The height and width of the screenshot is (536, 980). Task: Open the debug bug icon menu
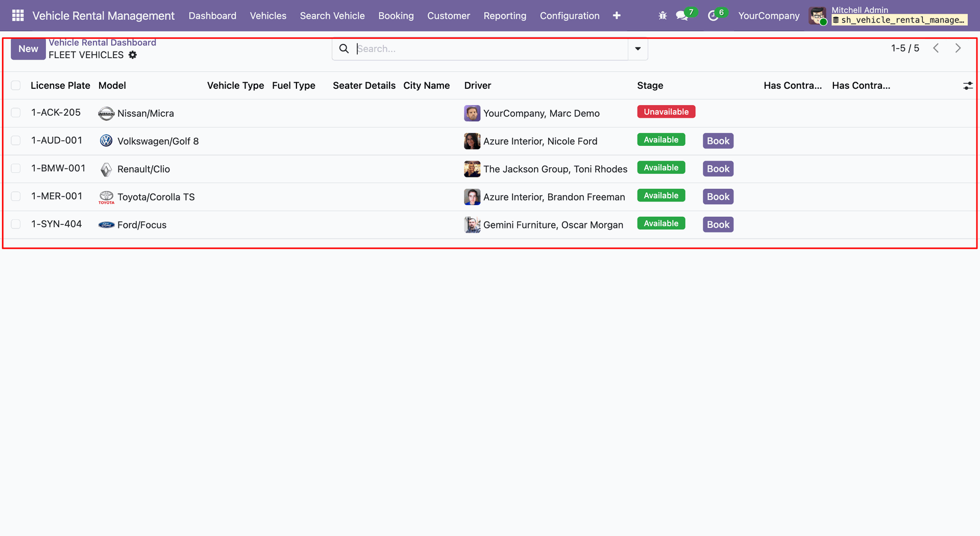[663, 16]
